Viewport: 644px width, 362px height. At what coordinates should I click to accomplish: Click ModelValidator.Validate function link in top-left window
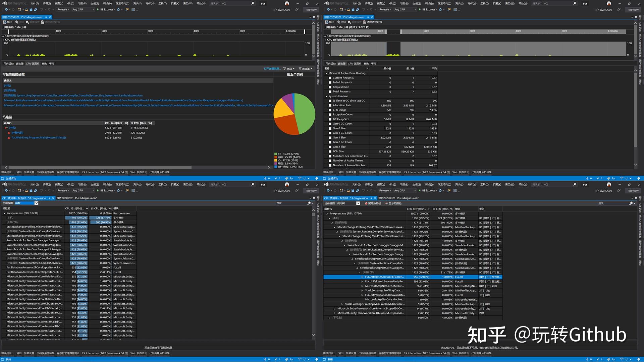click(123, 100)
